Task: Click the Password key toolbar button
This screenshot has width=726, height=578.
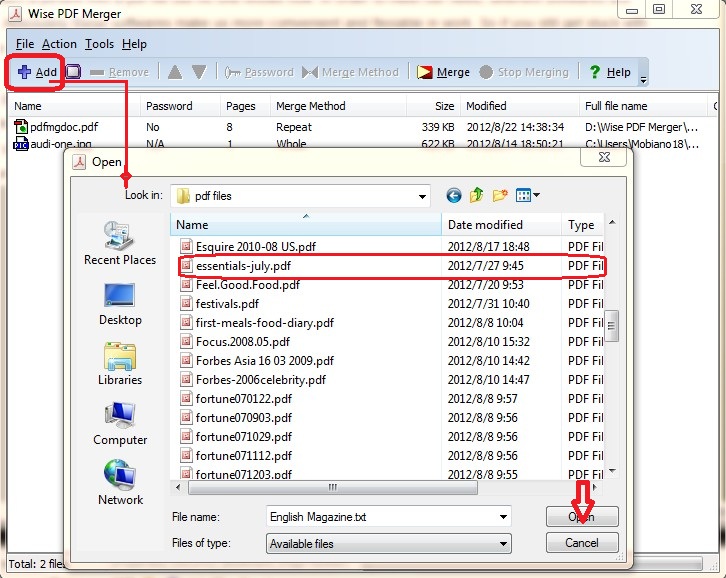Action: [x=259, y=72]
